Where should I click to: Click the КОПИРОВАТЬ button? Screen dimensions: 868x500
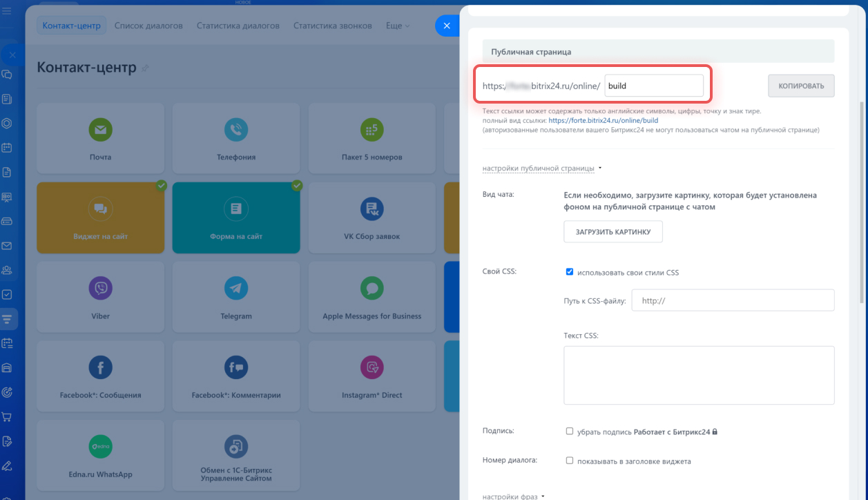[x=801, y=86]
